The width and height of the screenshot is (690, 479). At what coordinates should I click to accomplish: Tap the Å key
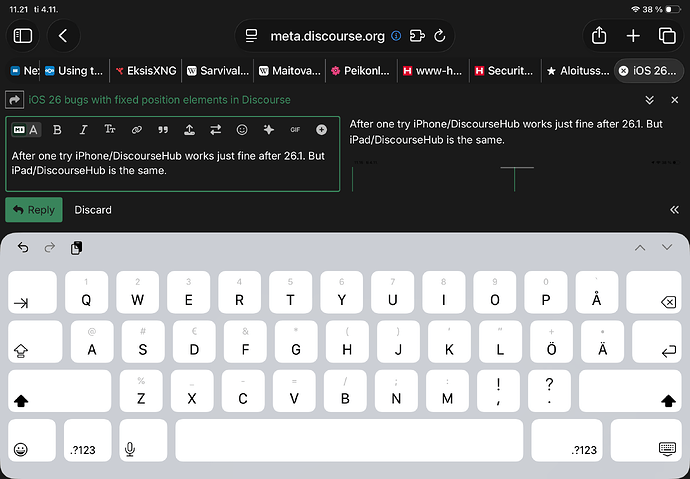[597, 292]
